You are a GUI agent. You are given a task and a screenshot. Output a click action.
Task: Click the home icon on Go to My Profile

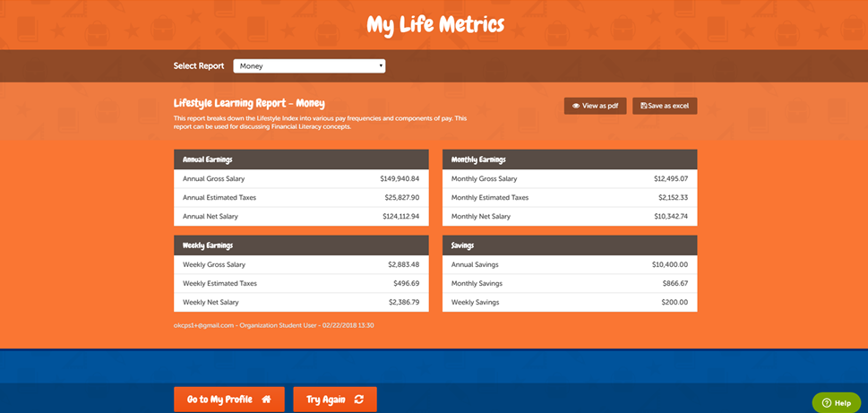coord(266,400)
